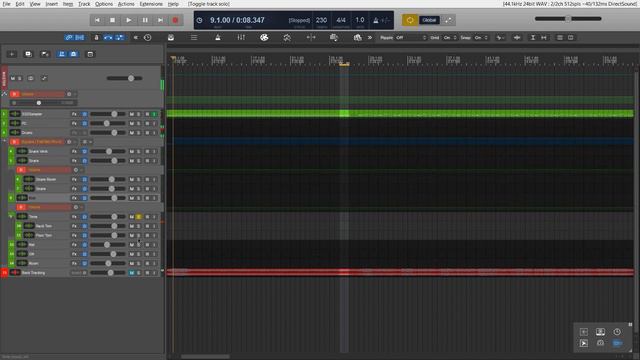Click the top-right master volume slider
Image resolution: width=640 pixels, height=360 pixels.
pos(568,19)
